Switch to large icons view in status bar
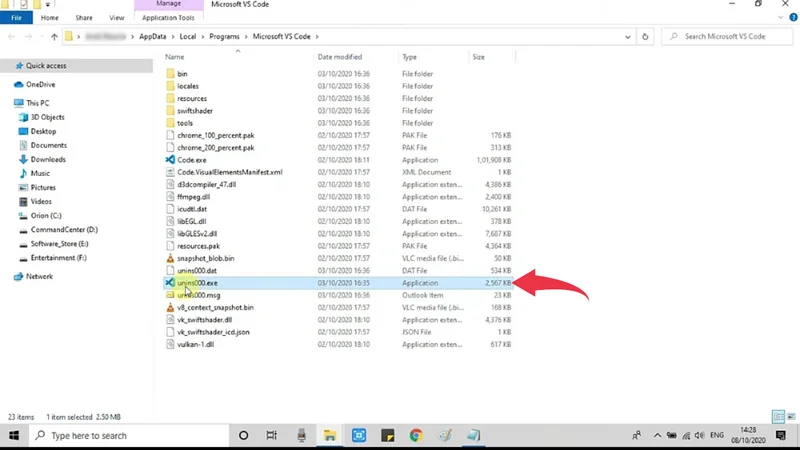Screen dimensions: 800x450 pyautogui.click(x=791, y=417)
